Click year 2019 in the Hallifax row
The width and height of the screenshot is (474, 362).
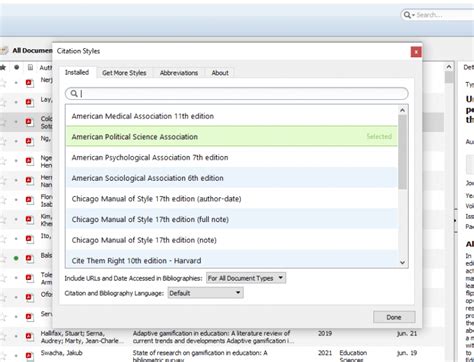point(325,333)
